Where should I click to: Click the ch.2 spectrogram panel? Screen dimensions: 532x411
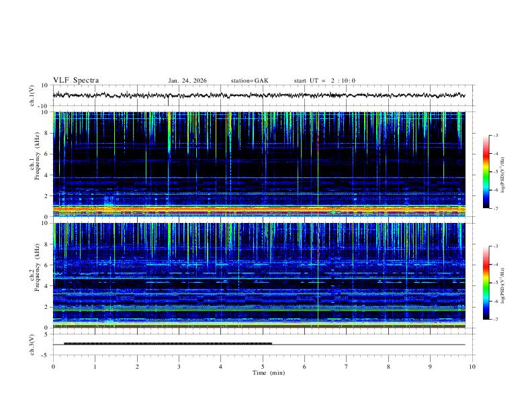click(x=259, y=275)
